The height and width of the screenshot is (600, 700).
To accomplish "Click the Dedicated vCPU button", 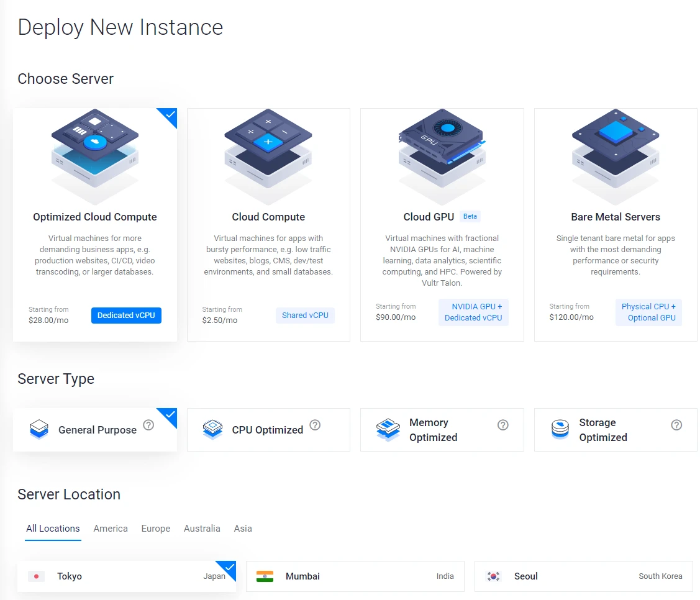I will [x=126, y=316].
